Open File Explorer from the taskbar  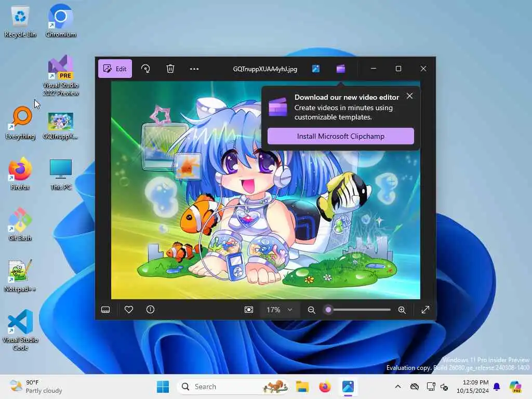(302, 387)
